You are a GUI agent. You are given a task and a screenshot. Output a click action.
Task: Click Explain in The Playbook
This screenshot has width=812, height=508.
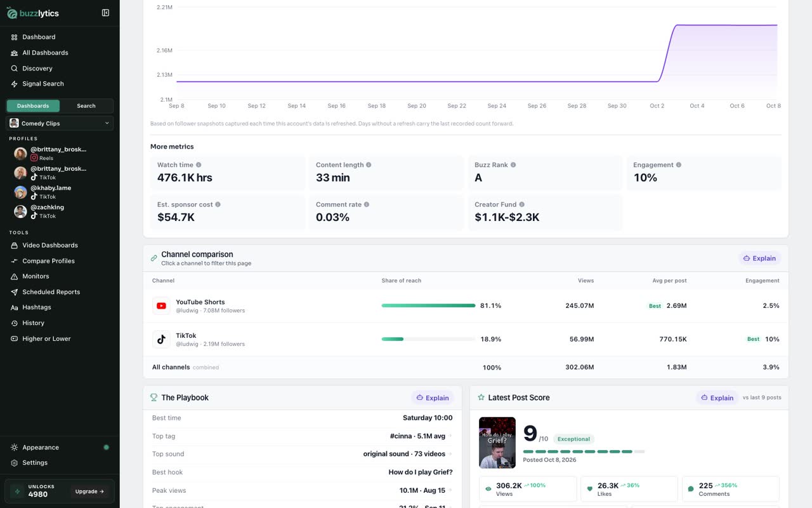pyautogui.click(x=433, y=398)
